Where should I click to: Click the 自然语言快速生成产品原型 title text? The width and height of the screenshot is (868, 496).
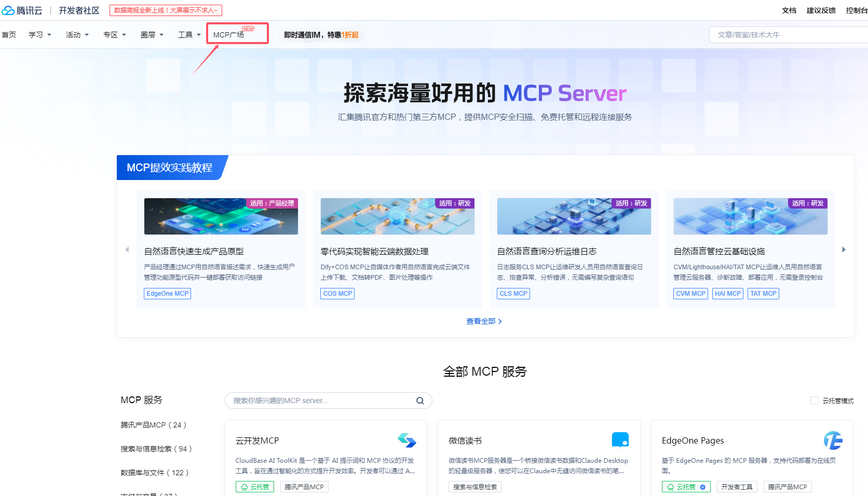click(x=194, y=252)
